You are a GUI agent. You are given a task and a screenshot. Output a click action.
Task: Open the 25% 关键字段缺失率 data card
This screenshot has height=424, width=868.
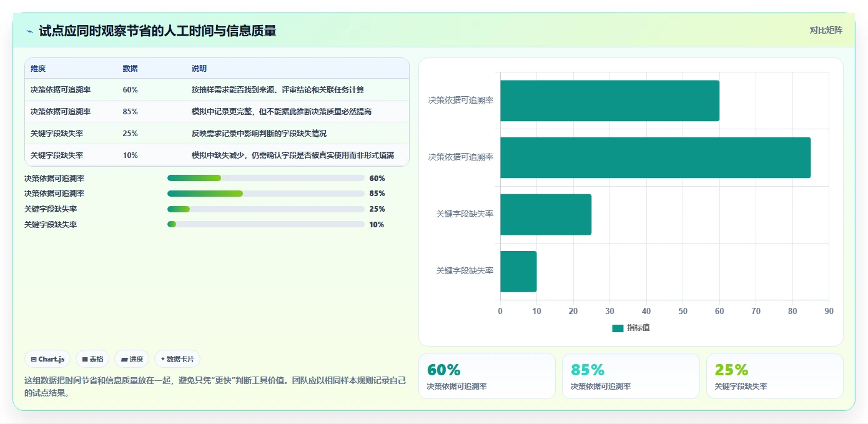point(775,376)
